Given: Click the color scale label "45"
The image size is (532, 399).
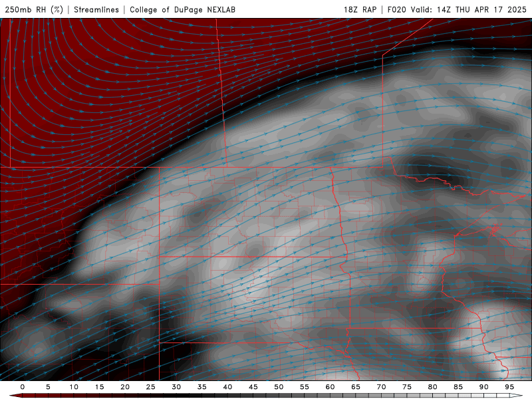Looking at the screenshot, I should pyautogui.click(x=253, y=387).
